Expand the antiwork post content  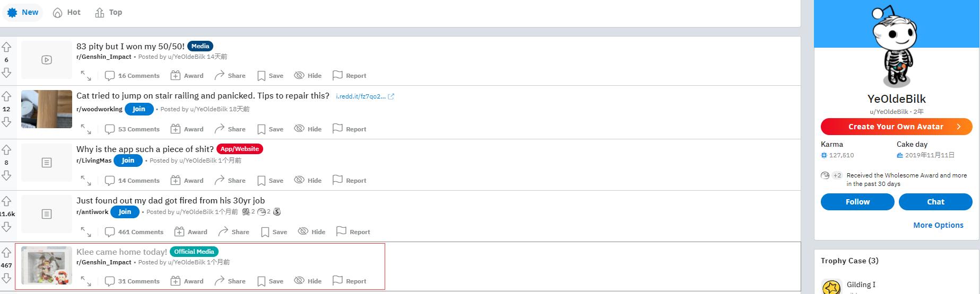click(86, 232)
